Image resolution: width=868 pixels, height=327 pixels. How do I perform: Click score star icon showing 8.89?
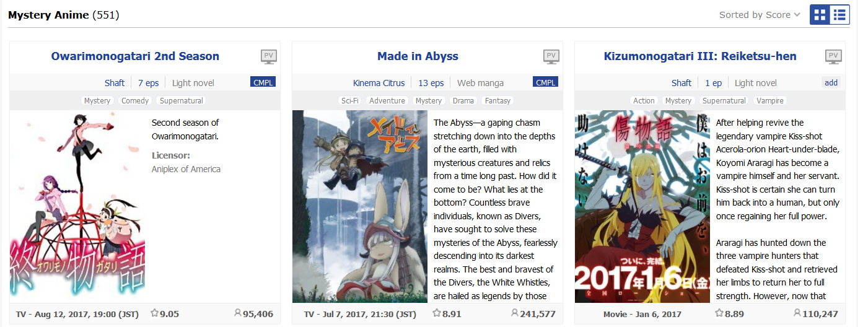point(719,313)
